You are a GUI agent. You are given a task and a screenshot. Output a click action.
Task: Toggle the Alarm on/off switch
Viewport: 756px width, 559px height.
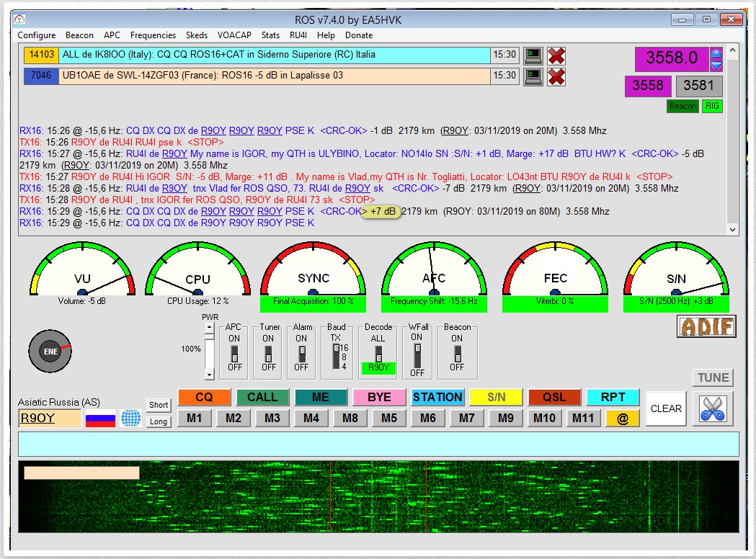pyautogui.click(x=301, y=353)
